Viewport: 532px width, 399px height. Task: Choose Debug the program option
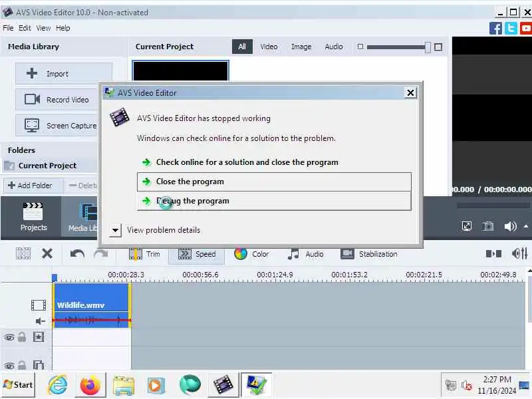coord(274,201)
